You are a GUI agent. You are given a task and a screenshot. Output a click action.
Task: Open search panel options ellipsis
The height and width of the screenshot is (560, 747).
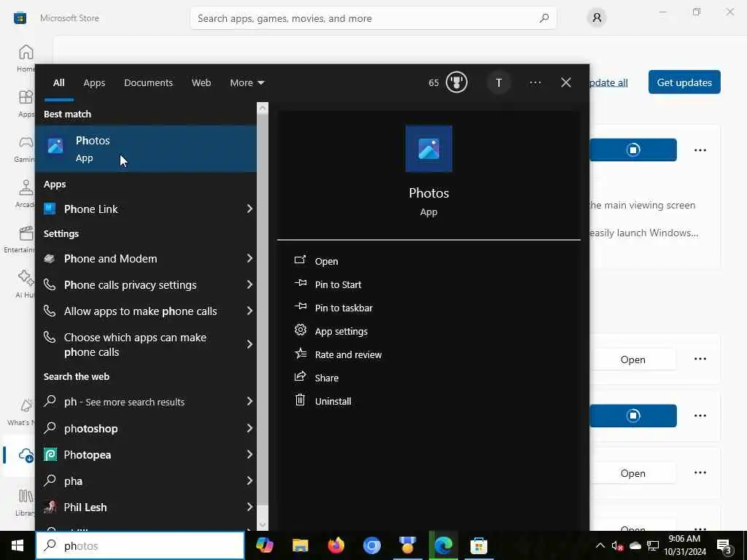(x=535, y=83)
